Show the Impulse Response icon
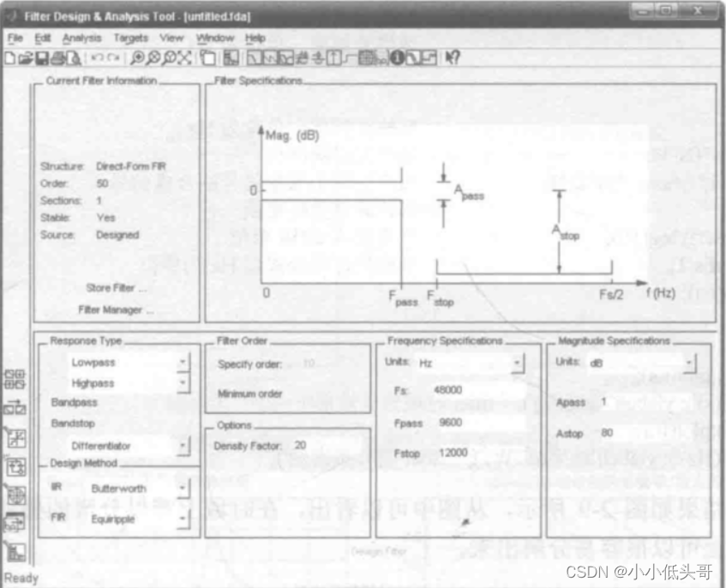Image resolution: width=726 pixels, height=588 pixels. pos(333,58)
